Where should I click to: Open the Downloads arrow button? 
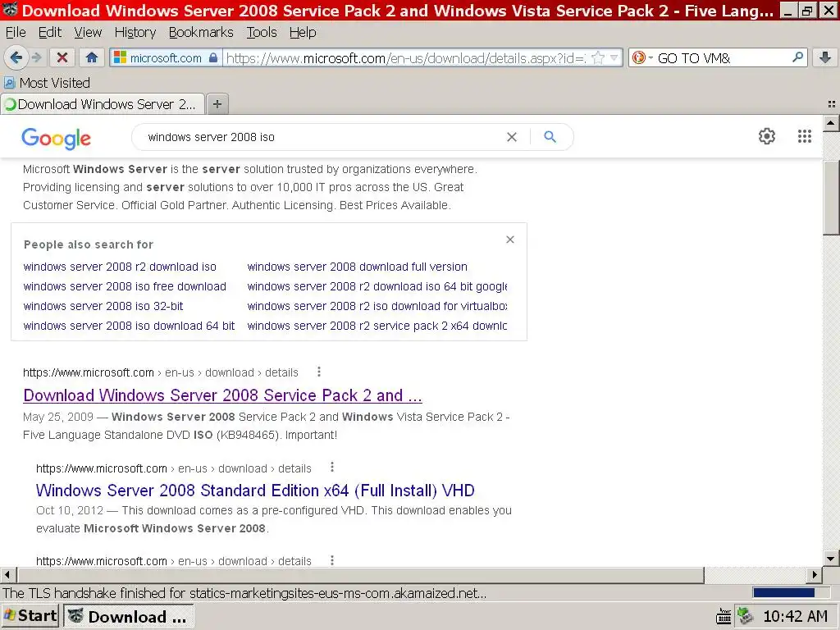[825, 57]
